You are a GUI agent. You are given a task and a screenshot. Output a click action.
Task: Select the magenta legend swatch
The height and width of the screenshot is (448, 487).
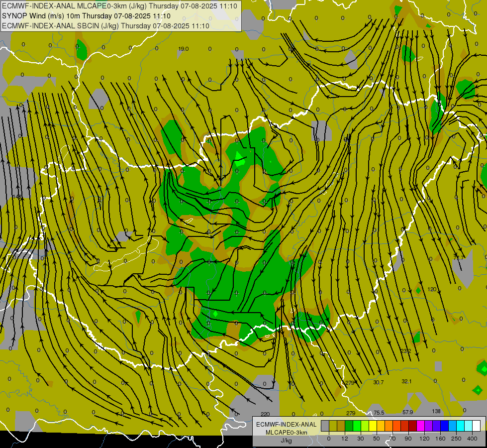[x=421, y=426]
